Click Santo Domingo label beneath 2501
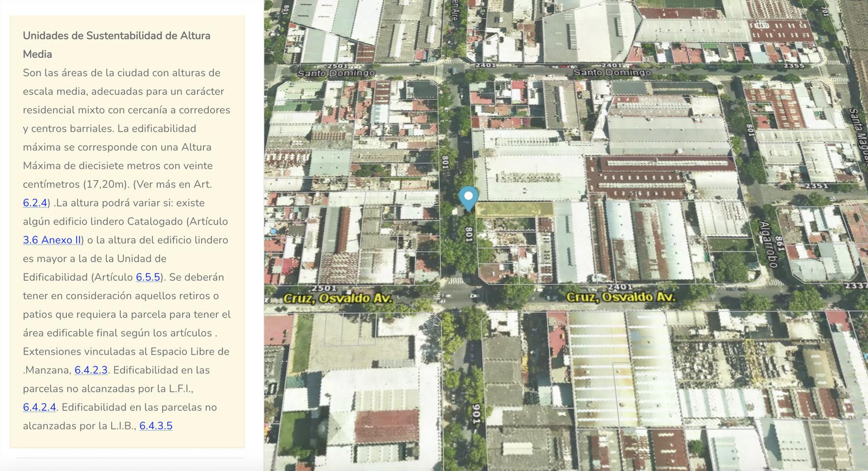The height and width of the screenshot is (471, 868). pyautogui.click(x=336, y=73)
